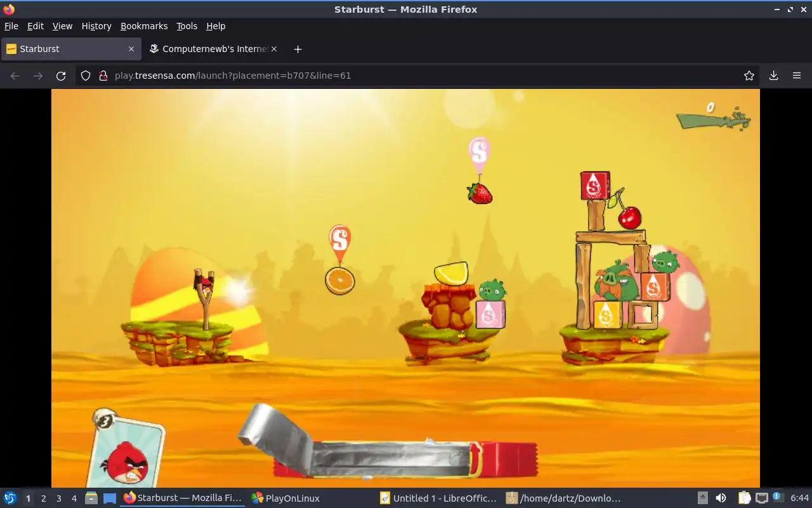Focus Starburst Mozilla Firefox taskbar entry
812x508 pixels.
point(183,498)
